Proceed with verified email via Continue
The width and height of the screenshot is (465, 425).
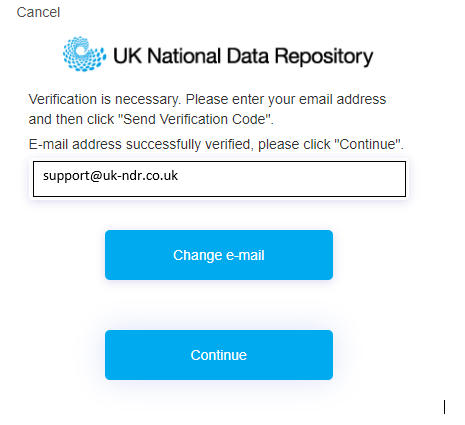point(219,355)
